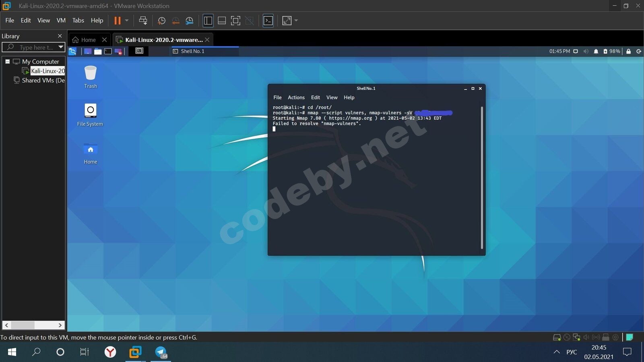Select the Trash desktop icon
The width and height of the screenshot is (644, 362).
[91, 77]
